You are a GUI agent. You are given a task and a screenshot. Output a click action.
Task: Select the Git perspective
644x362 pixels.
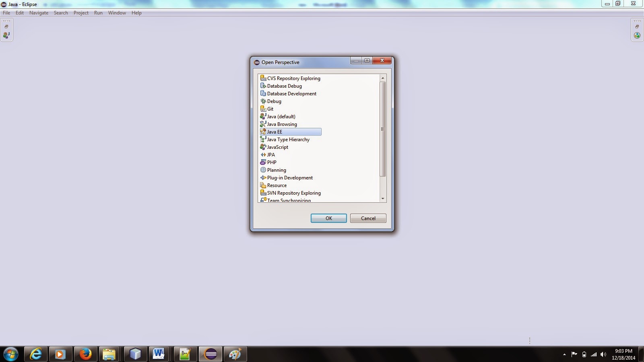click(267, 109)
